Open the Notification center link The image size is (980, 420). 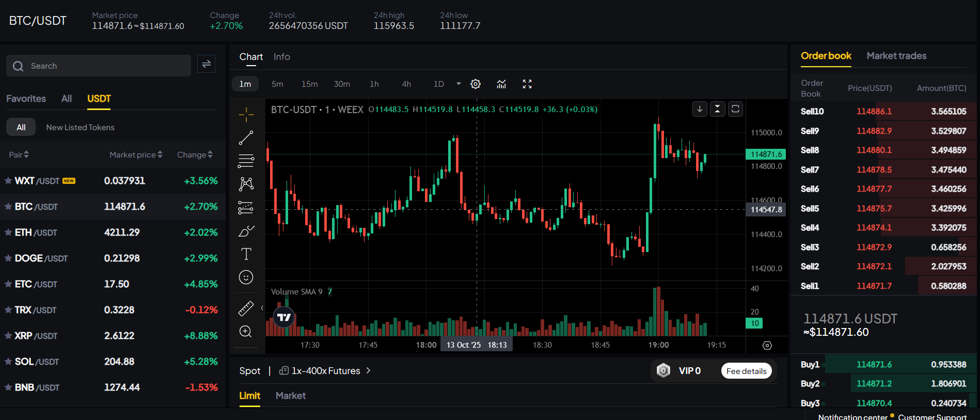coord(852,416)
